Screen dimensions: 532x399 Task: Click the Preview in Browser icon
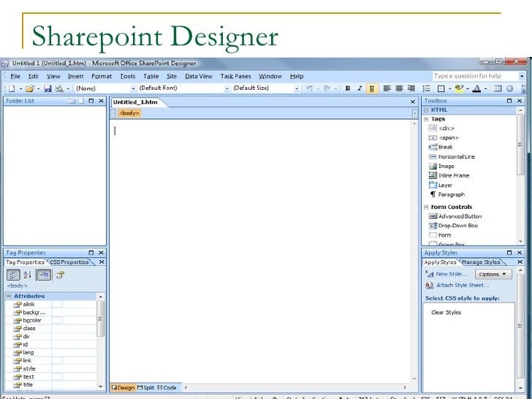(59, 88)
